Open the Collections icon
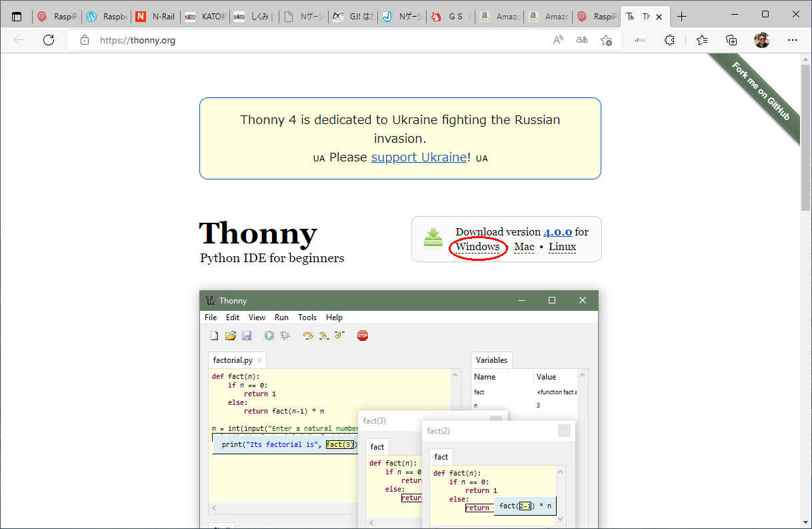The height and width of the screenshot is (529, 812). [x=731, y=40]
